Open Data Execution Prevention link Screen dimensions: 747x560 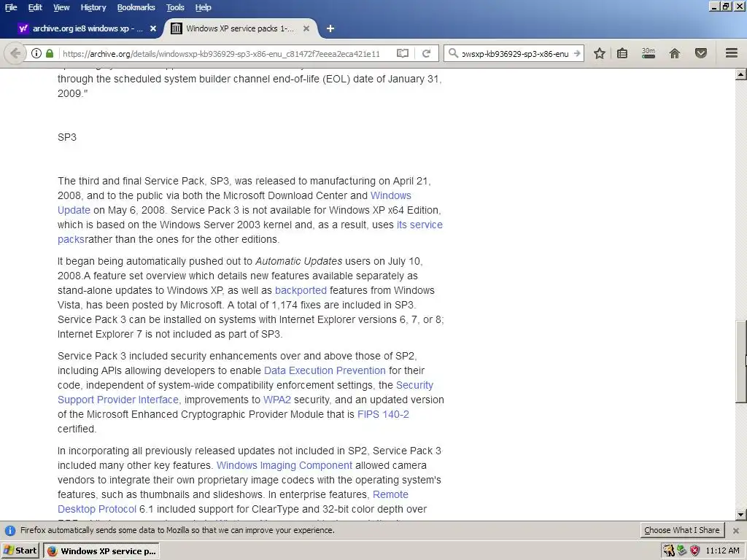click(x=325, y=370)
